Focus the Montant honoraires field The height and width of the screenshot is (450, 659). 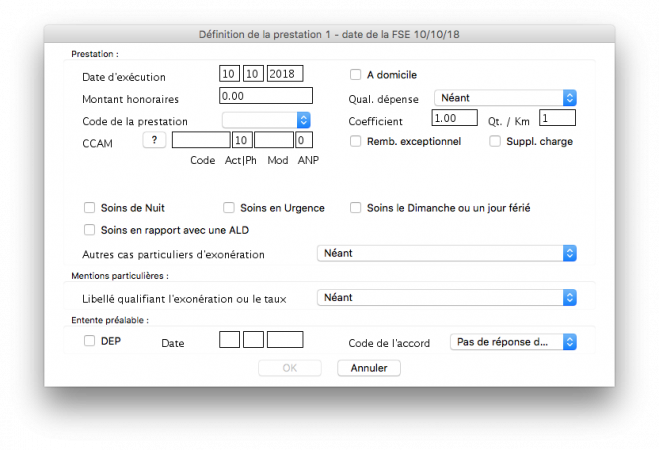tap(266, 96)
